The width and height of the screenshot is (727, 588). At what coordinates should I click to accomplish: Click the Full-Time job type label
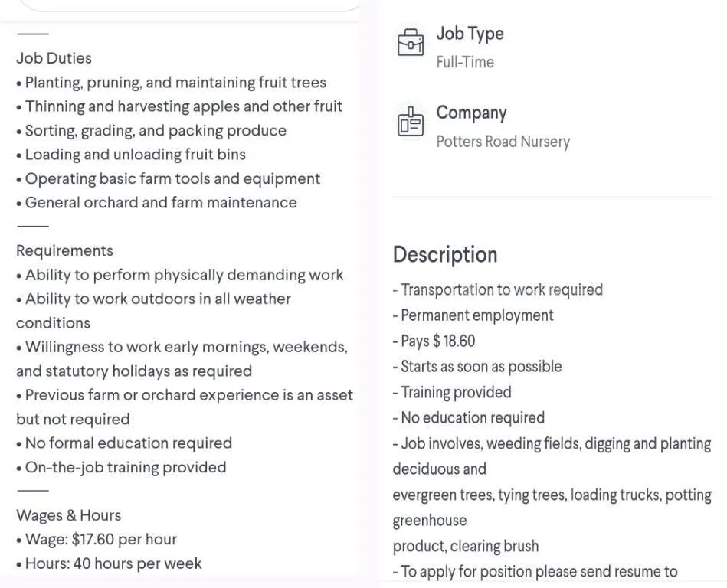pyautogui.click(x=465, y=62)
